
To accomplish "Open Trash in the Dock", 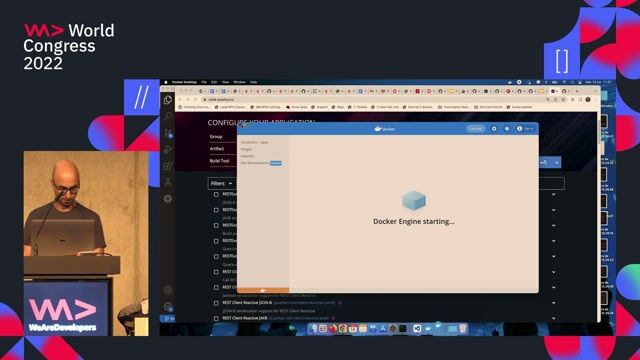I will pos(462,328).
